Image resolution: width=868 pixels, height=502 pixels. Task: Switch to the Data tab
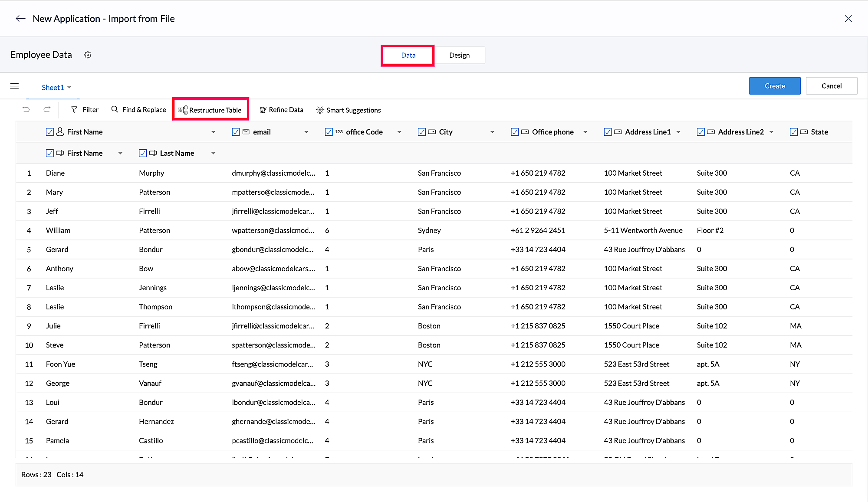tap(408, 55)
